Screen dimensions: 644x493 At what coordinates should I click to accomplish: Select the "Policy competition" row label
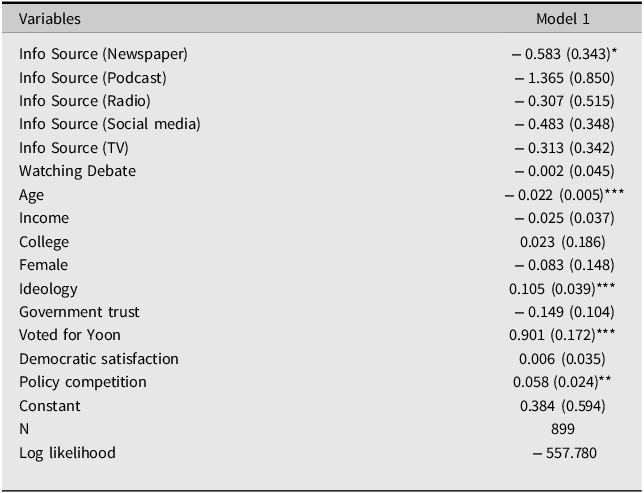click(x=83, y=382)
